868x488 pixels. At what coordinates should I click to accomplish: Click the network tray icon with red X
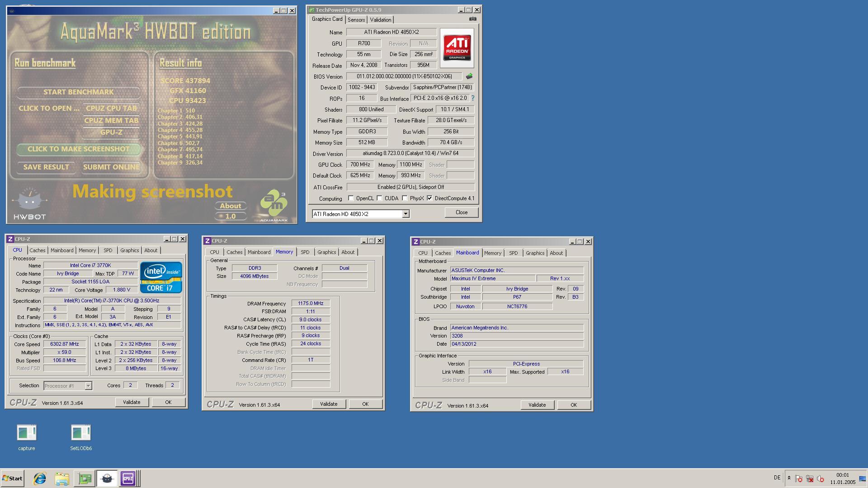click(809, 479)
